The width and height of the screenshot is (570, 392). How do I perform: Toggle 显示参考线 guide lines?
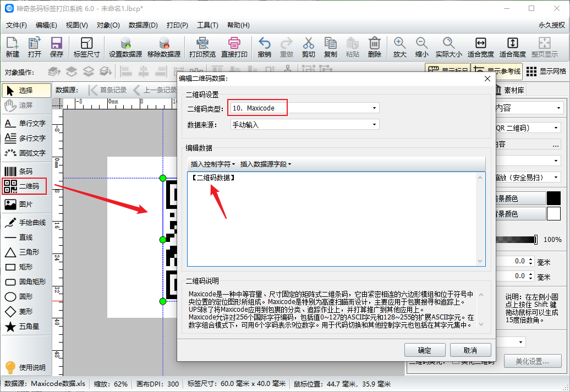[x=497, y=71]
